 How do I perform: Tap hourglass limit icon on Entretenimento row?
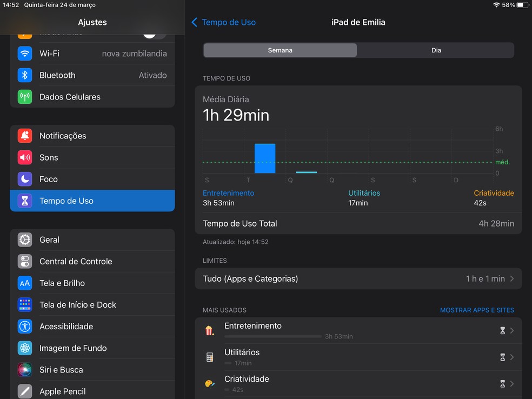coord(502,331)
